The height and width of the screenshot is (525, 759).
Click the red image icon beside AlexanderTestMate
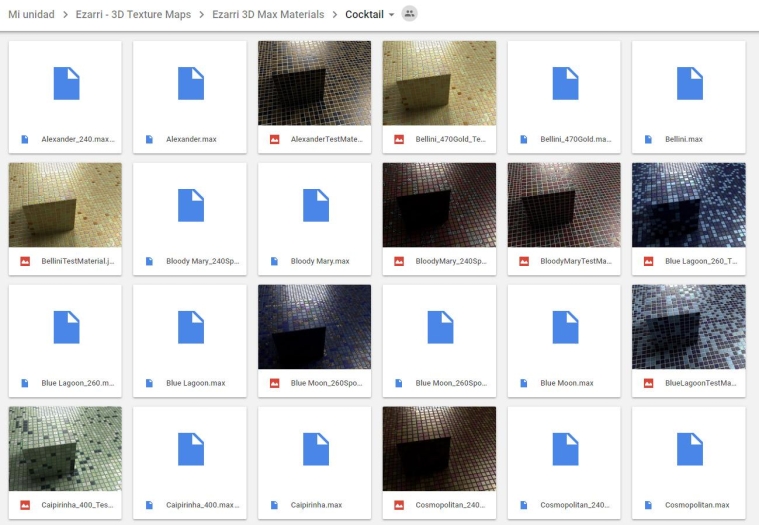tap(274, 139)
